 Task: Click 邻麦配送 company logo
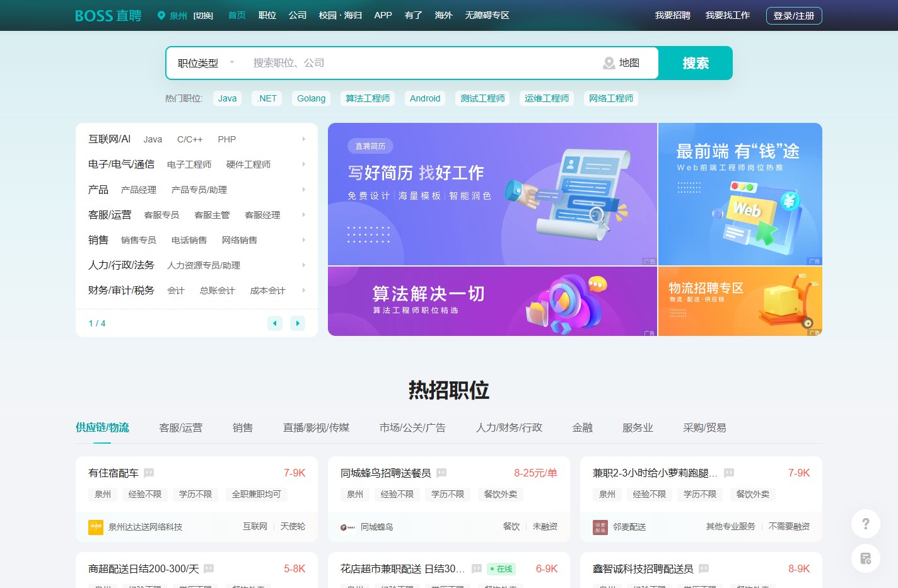(600, 527)
